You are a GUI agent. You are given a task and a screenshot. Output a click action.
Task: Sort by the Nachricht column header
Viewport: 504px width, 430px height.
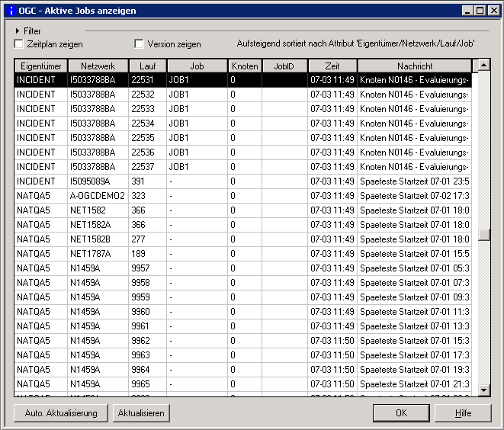coord(415,66)
